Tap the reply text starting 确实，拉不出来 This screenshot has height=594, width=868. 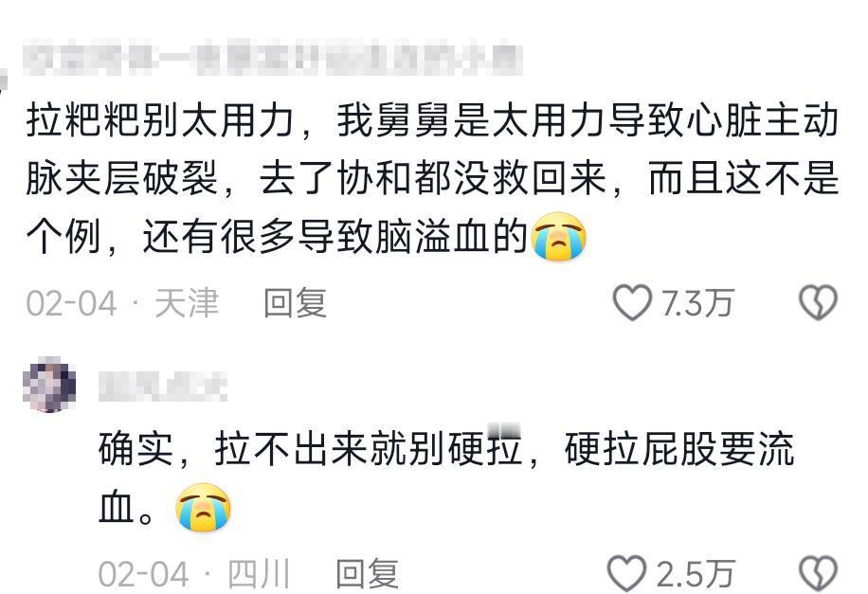click(446, 477)
